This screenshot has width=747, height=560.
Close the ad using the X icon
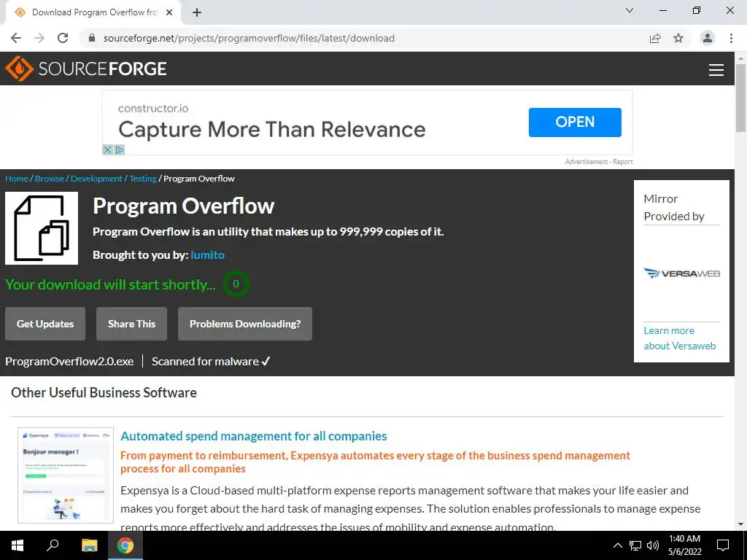[108, 150]
